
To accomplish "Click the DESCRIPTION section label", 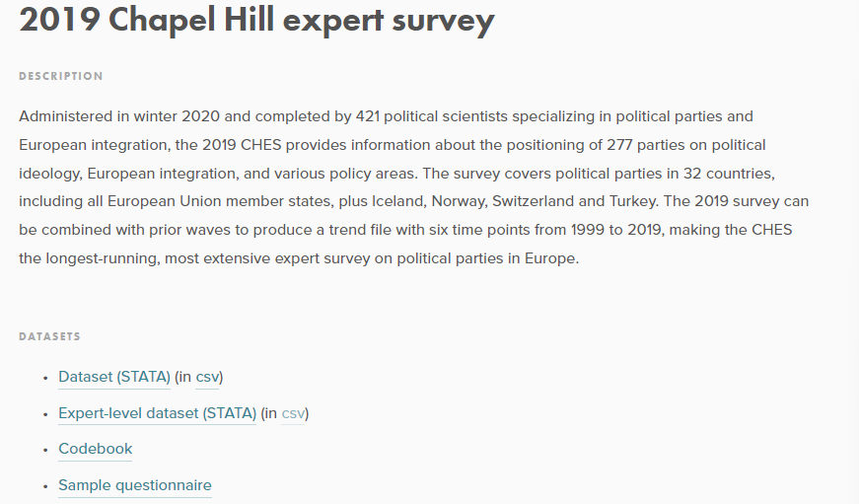I will coord(60,76).
